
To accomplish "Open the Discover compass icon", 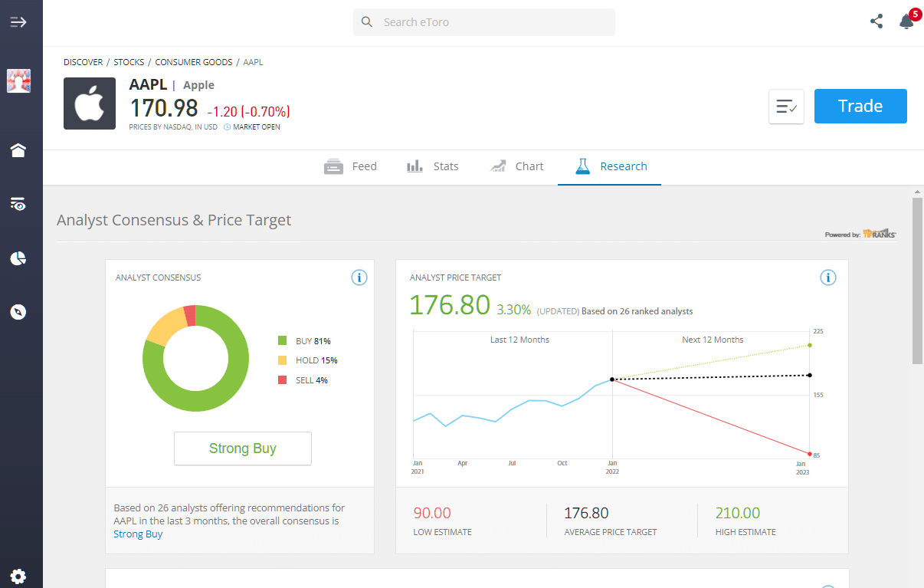I will 18,312.
